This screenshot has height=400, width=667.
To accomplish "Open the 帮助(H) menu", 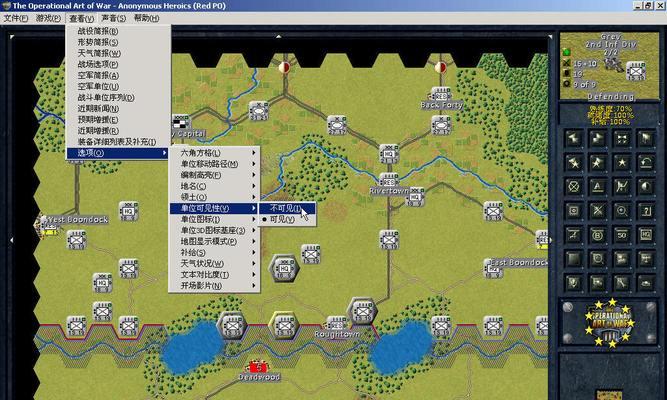I will 146,18.
